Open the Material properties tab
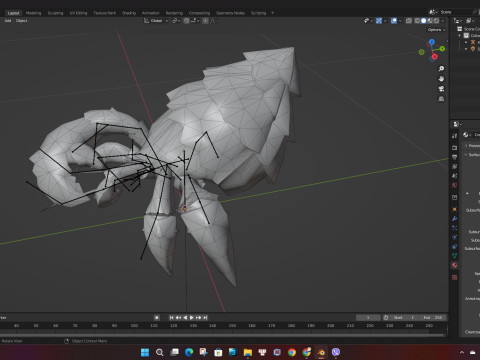This screenshot has height=360, width=480. click(x=455, y=265)
